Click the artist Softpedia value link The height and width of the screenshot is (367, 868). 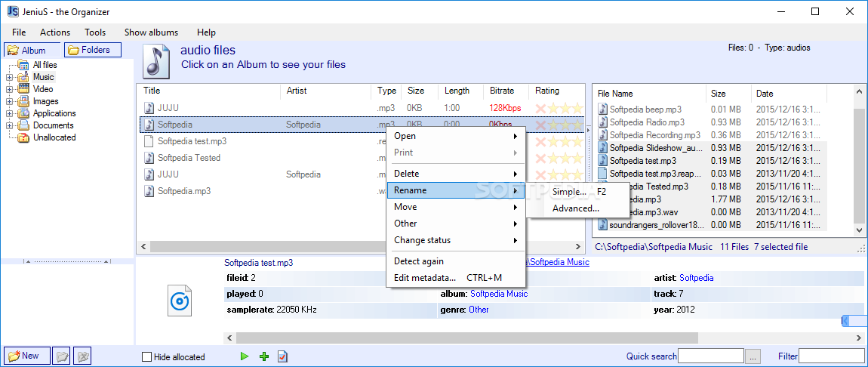[697, 278]
